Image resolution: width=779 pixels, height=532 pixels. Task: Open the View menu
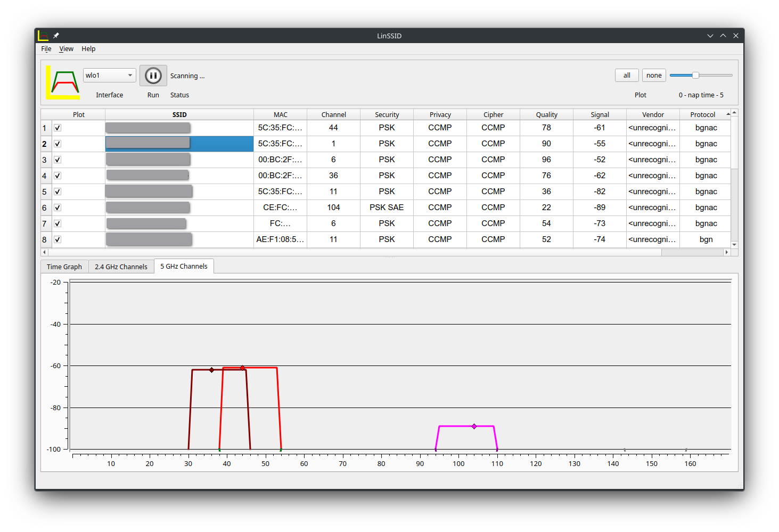(66, 48)
